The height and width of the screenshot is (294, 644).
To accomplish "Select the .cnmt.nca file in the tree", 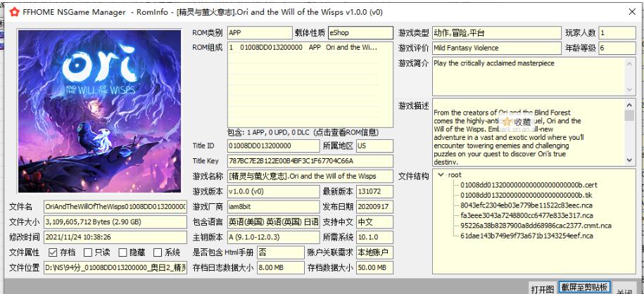I will 536,226.
